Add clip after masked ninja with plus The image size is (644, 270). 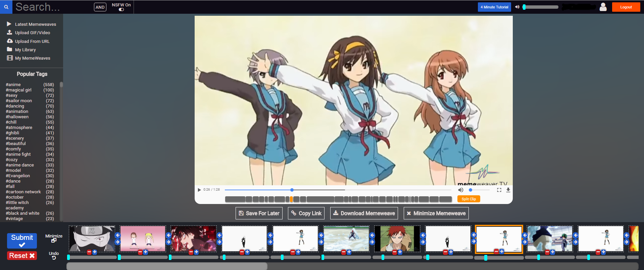(95, 252)
